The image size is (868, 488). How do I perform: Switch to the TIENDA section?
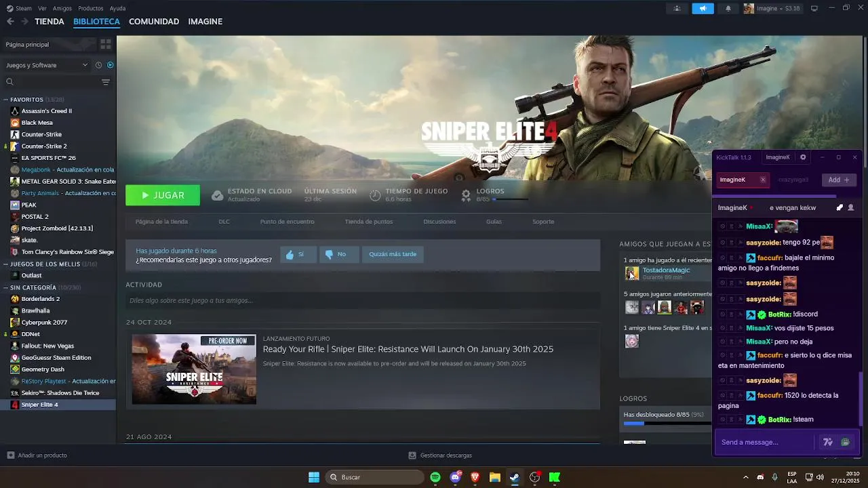[50, 22]
